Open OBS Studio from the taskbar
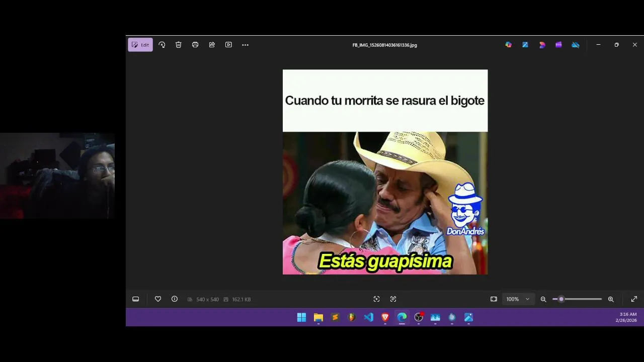The width and height of the screenshot is (644, 362). [419, 317]
